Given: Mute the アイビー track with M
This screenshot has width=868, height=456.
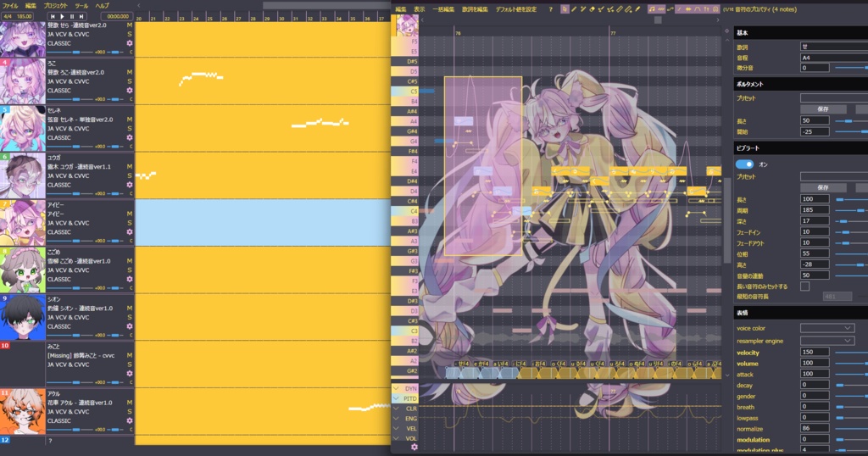Looking at the screenshot, I should [x=130, y=214].
